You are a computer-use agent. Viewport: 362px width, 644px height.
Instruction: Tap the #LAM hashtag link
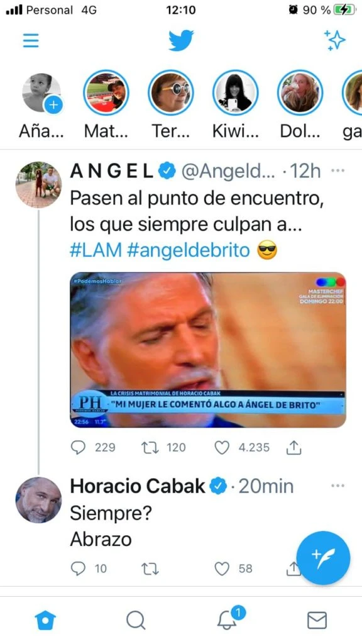pos(96,250)
